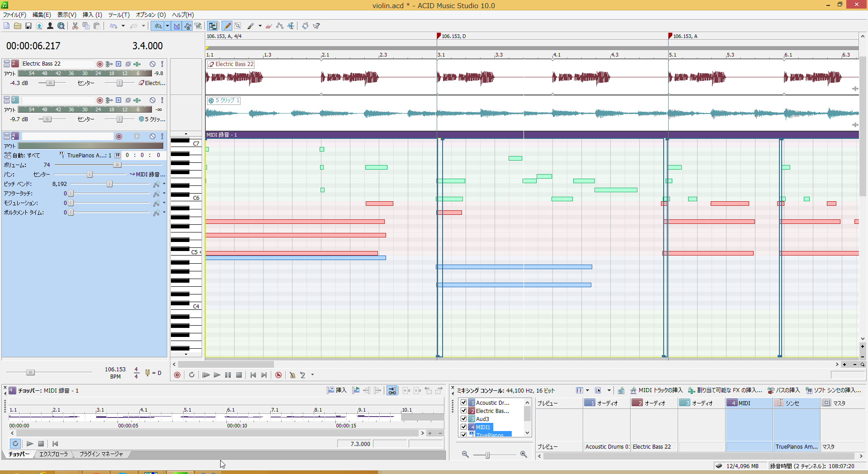The image size is (868, 474).
Task: Open ポルタメント タイム envelope dropdown arrow
Action: (164, 213)
